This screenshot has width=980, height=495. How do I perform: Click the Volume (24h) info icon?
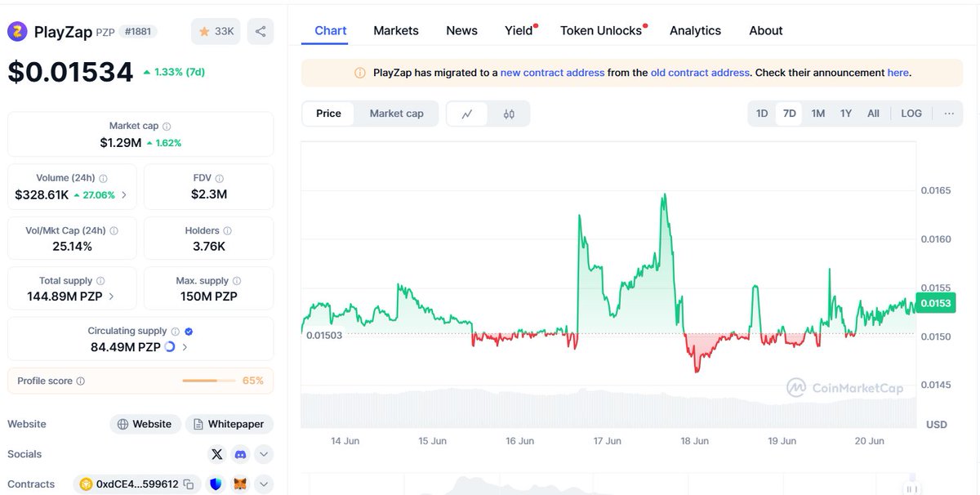103,178
